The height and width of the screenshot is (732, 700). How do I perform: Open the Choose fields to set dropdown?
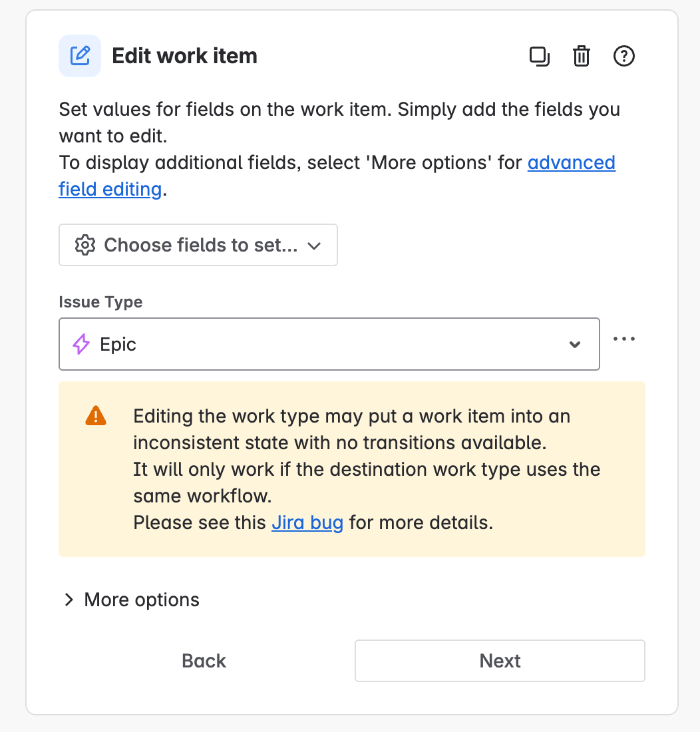pyautogui.click(x=198, y=245)
